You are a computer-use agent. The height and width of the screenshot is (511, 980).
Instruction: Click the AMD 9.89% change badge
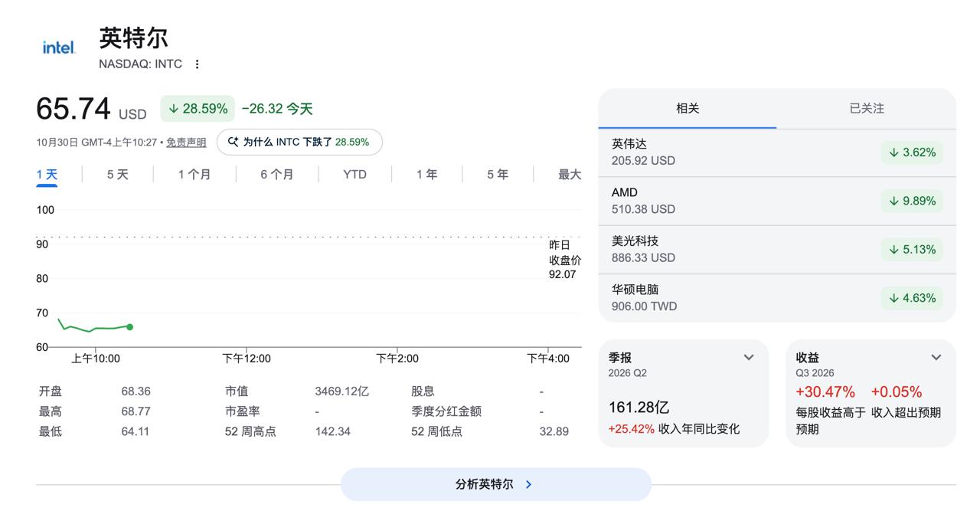point(912,201)
